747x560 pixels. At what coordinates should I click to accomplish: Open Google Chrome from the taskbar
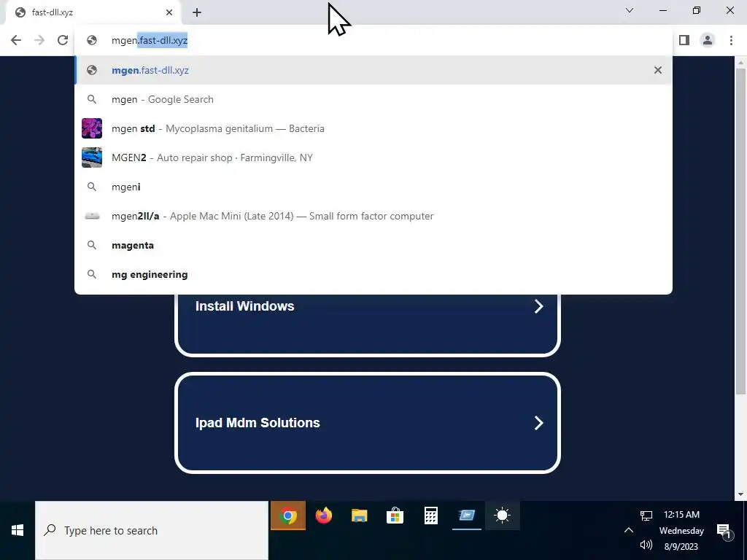(287, 516)
